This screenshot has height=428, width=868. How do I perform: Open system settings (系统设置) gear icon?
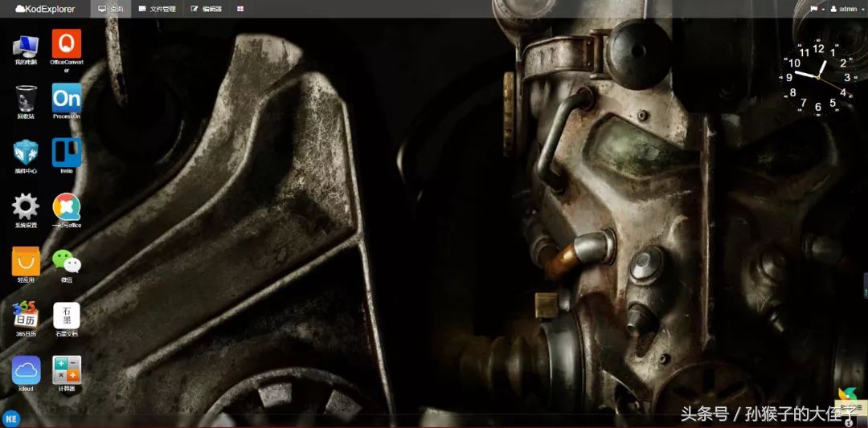26,206
